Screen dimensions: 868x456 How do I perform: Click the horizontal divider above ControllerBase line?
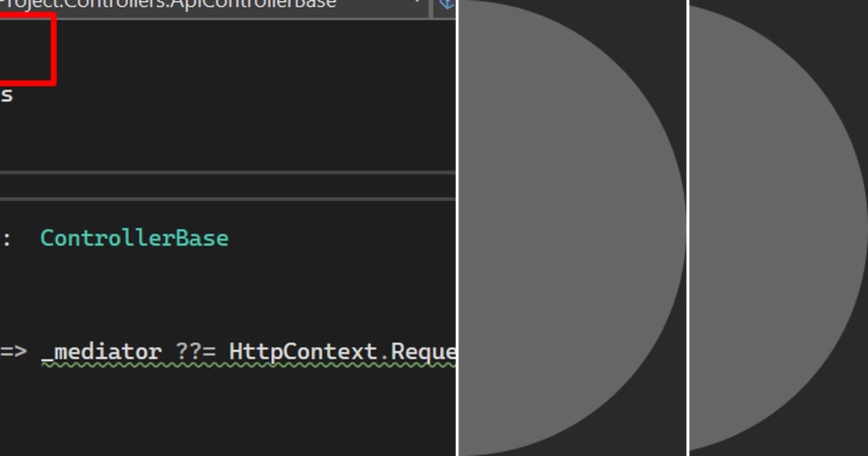pos(228,198)
